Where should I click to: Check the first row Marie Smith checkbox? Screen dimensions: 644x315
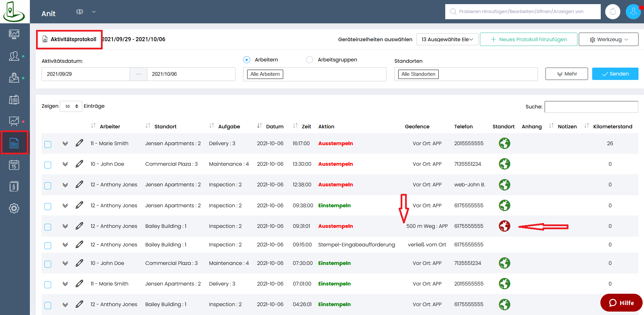click(x=48, y=144)
